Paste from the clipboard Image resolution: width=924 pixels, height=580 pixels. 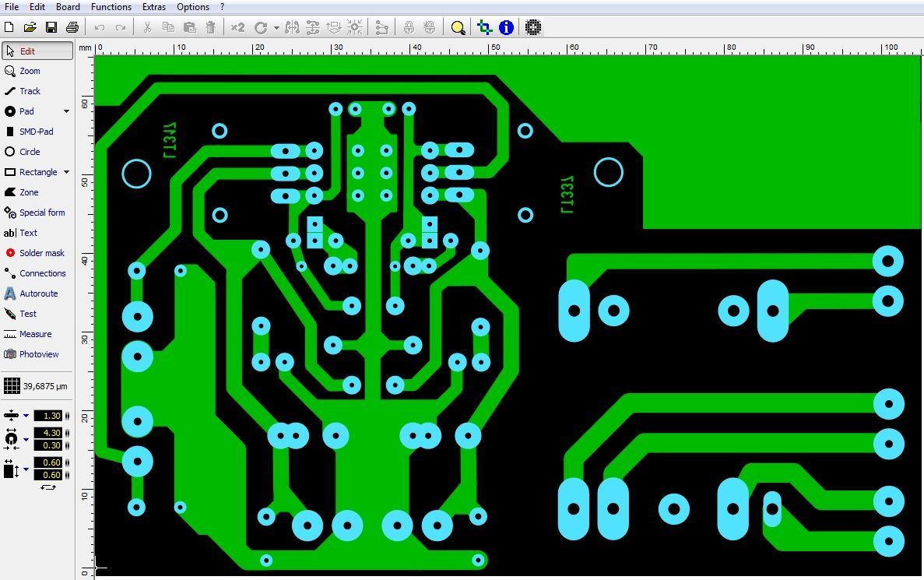coord(189,27)
